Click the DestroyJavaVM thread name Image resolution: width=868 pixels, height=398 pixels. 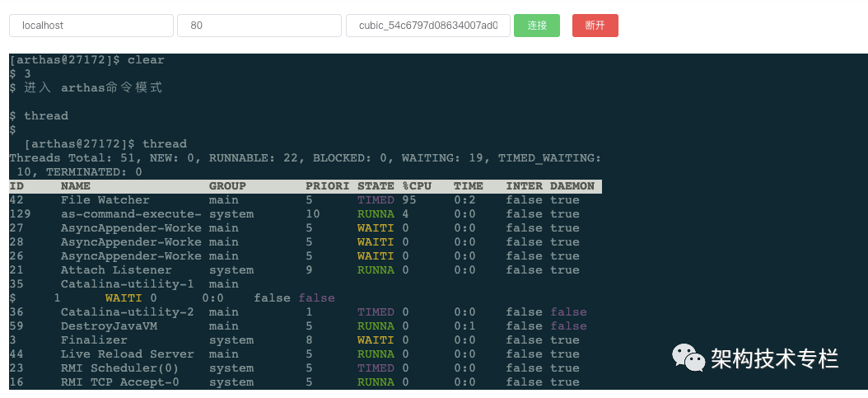(109, 326)
